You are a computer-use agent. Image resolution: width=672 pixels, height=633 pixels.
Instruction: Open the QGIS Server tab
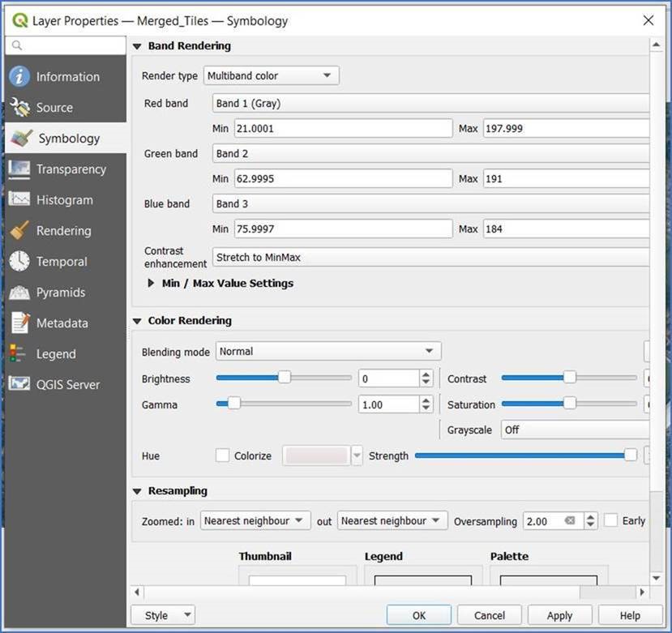point(66,384)
